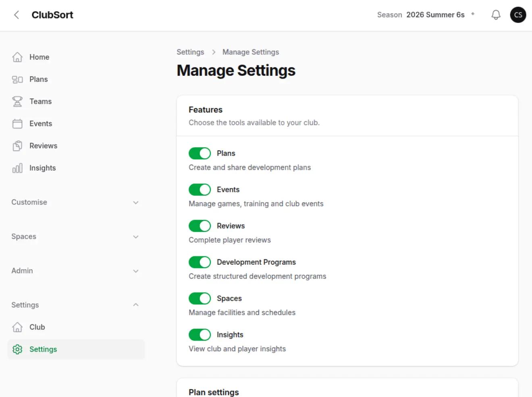
Task: Turn off the Events feature toggle
Action: click(200, 189)
